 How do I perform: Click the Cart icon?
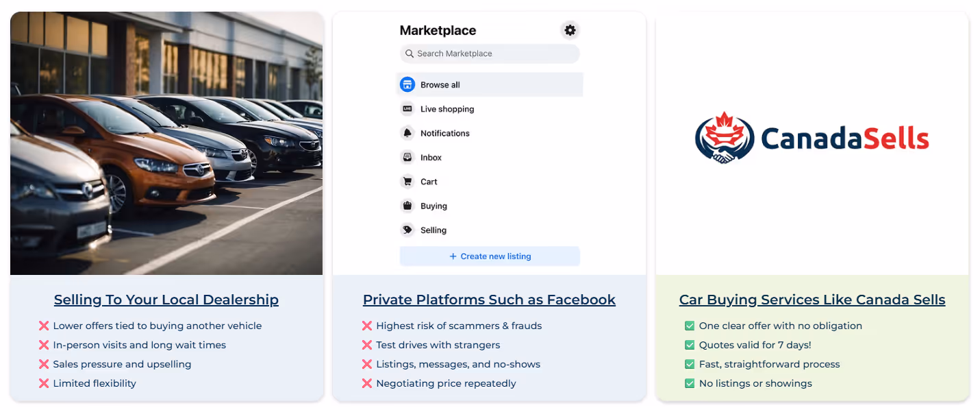point(407,182)
